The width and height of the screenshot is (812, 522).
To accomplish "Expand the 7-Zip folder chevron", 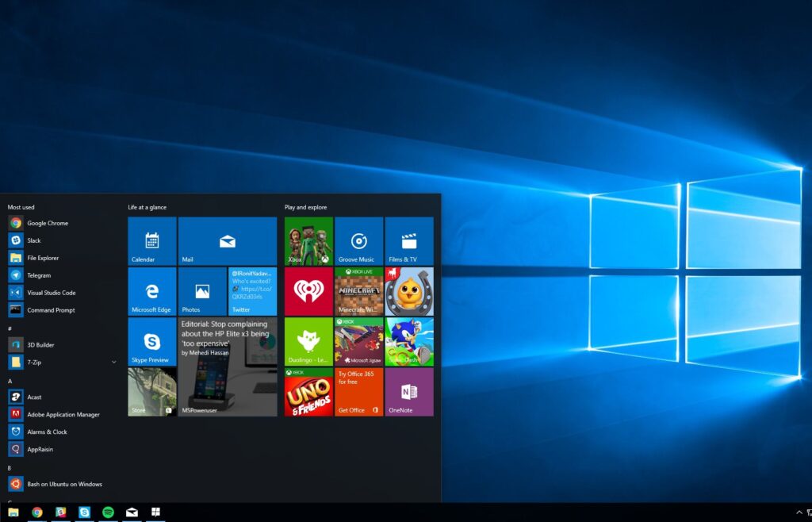I will click(114, 363).
